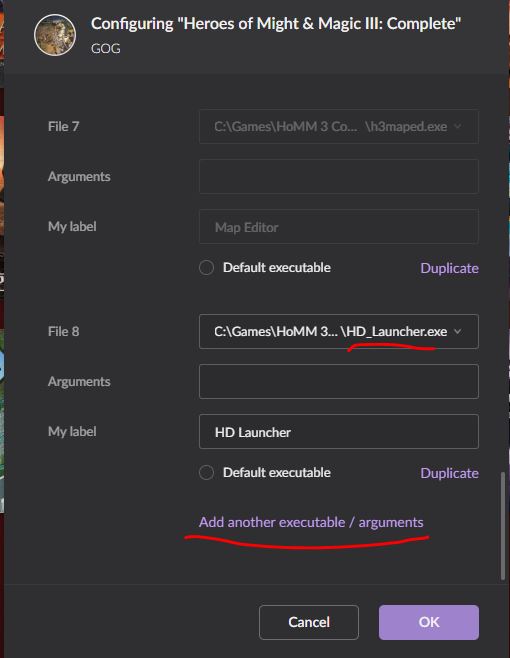Cancel the configuration dialog

[x=309, y=622]
